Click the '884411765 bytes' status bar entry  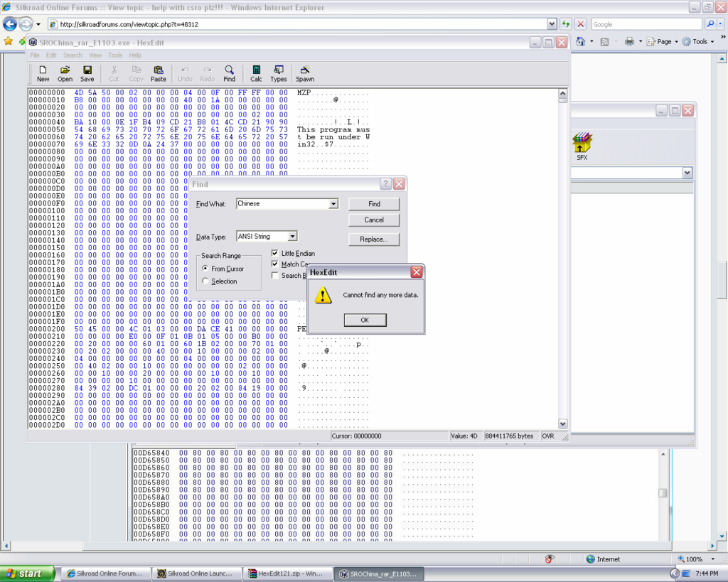(509, 436)
